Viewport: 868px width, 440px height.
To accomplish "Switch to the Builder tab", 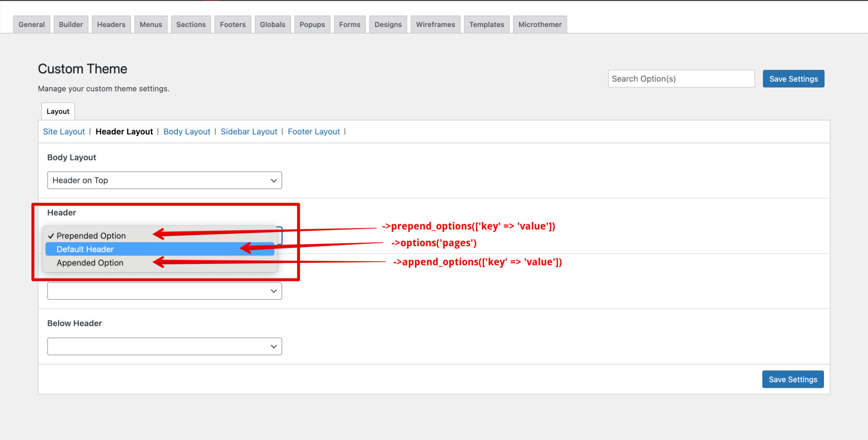I will tap(70, 24).
